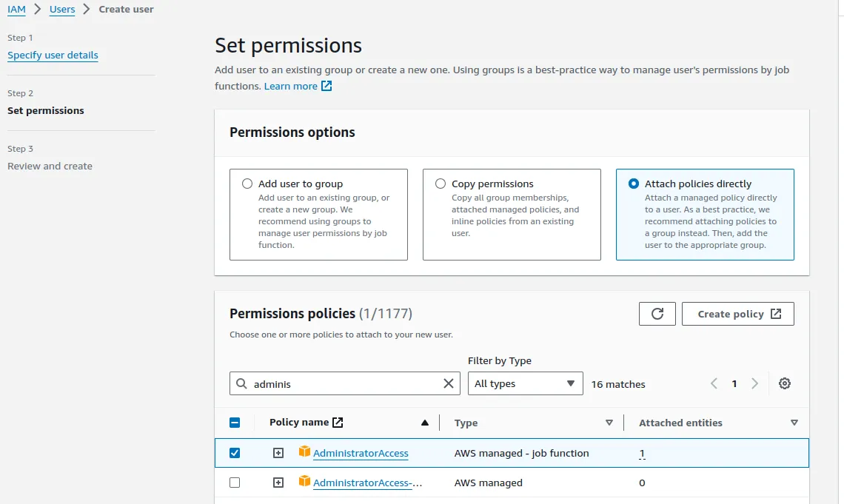
Task: Click the orange policy icon beside AdministratorAccess
Action: tap(304, 452)
